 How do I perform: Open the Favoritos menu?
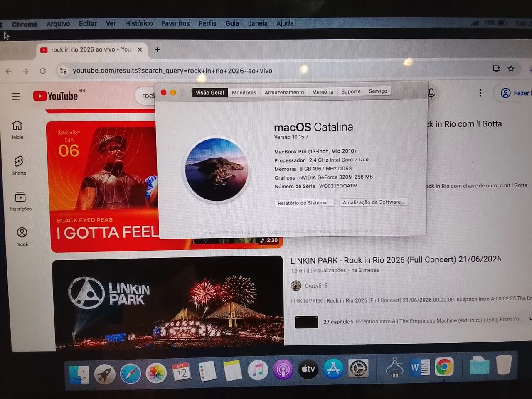(175, 23)
